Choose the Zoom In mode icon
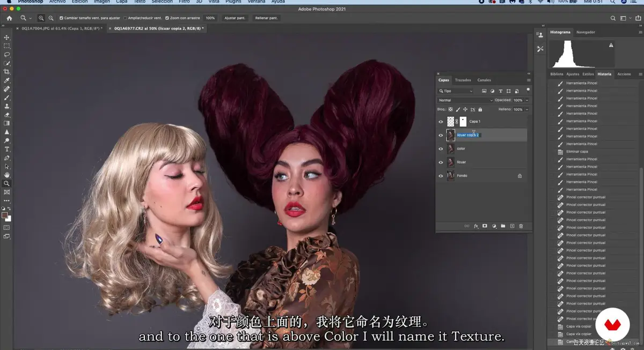The height and width of the screenshot is (350, 644). (41, 18)
